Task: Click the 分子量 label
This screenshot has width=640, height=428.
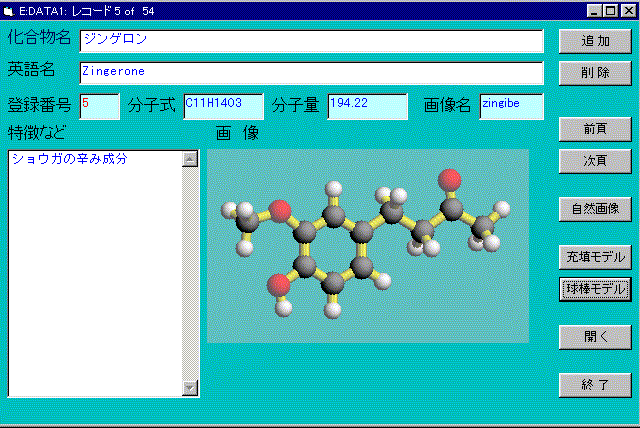Action: 296,105
